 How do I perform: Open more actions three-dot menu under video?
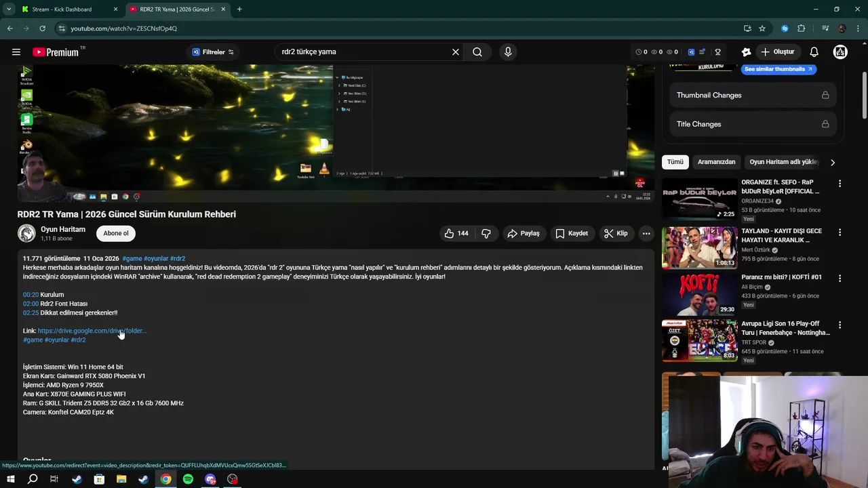[x=646, y=233]
